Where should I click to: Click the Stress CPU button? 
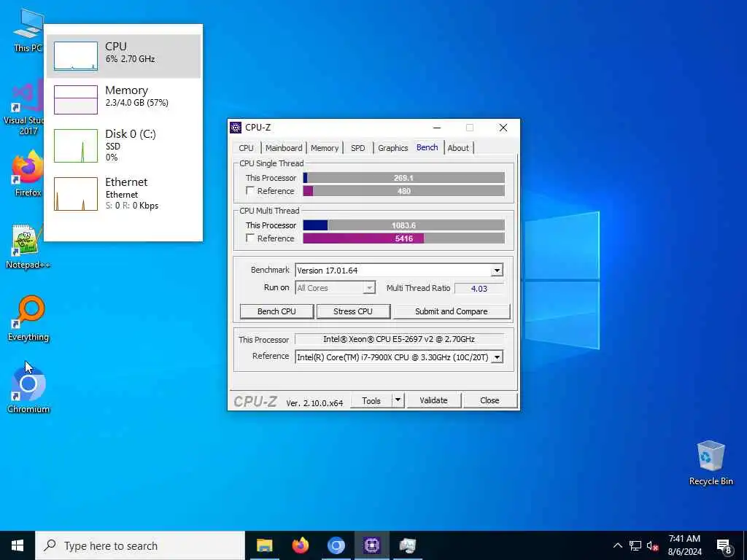coord(353,311)
